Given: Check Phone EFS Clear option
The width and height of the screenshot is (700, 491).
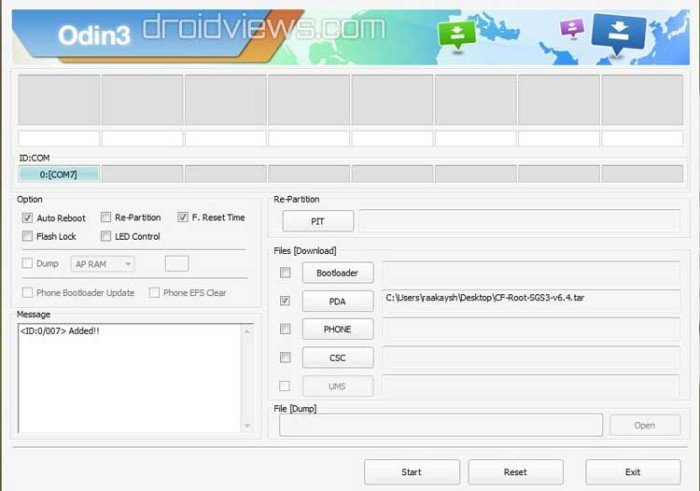Looking at the screenshot, I should [154, 293].
